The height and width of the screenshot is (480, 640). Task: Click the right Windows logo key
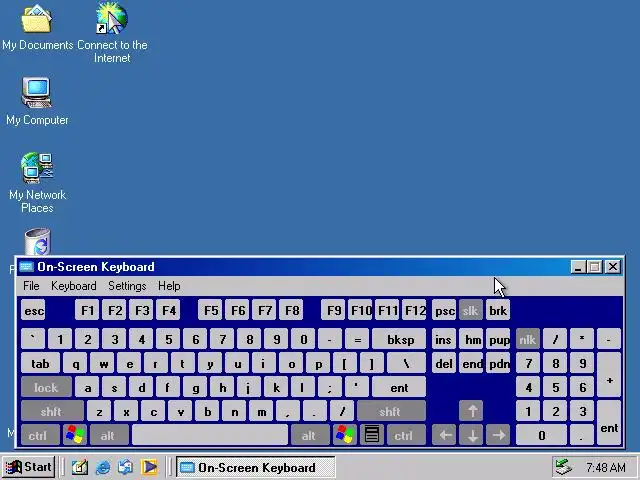[344, 435]
